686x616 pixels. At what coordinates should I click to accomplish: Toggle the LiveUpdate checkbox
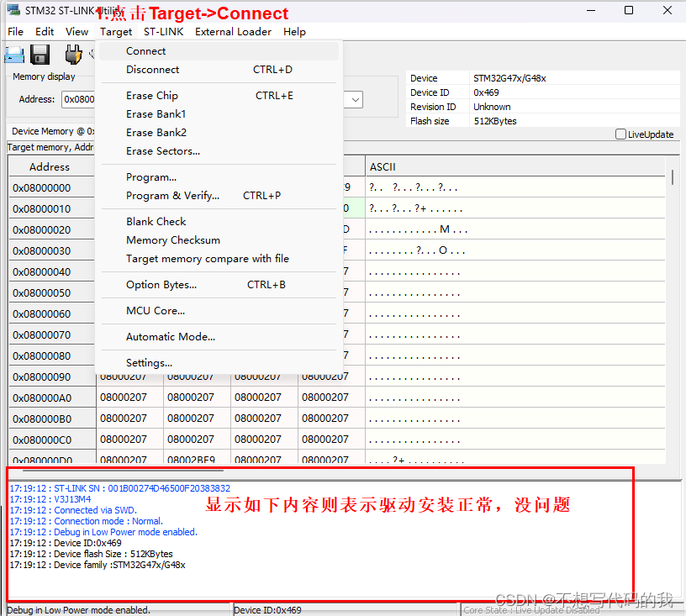[x=620, y=134]
